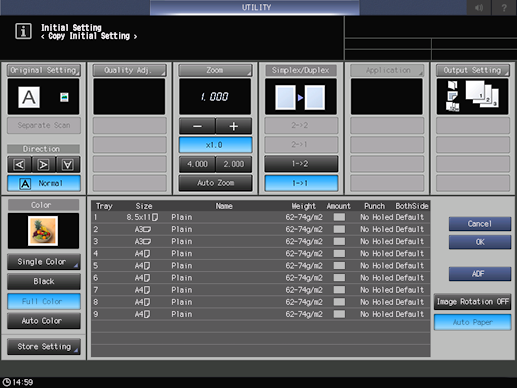Click Weight column header
Image resolution: width=517 pixels, height=388 pixels.
[303, 206]
